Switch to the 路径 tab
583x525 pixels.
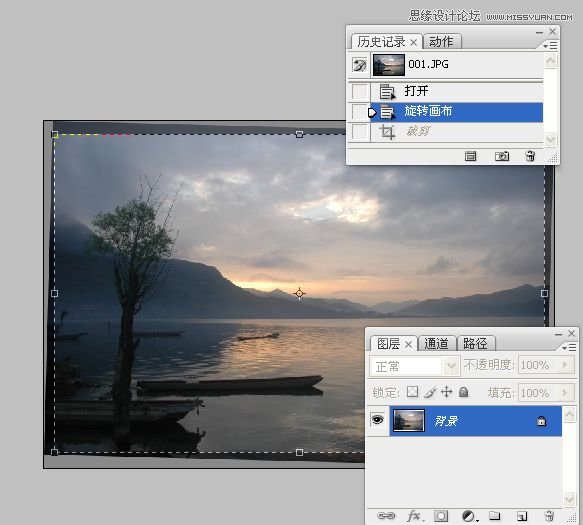click(x=476, y=343)
